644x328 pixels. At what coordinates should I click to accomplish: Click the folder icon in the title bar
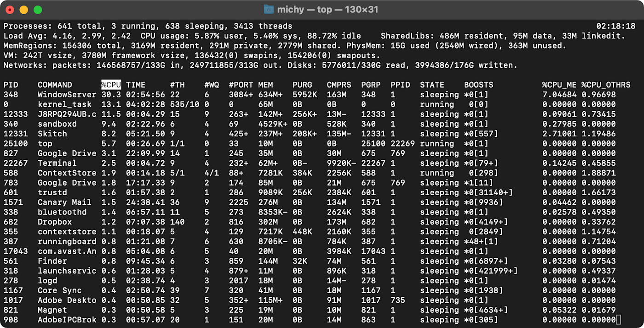tap(269, 10)
